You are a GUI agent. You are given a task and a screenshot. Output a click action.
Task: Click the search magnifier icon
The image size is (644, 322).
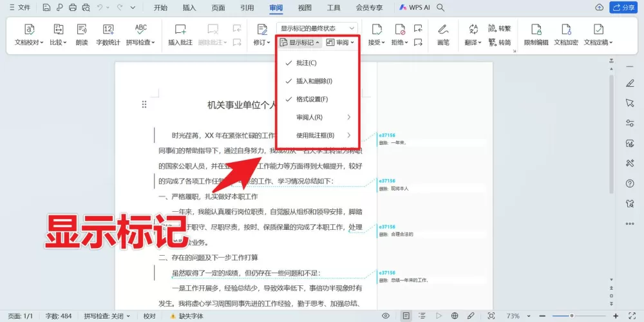(x=440, y=7)
